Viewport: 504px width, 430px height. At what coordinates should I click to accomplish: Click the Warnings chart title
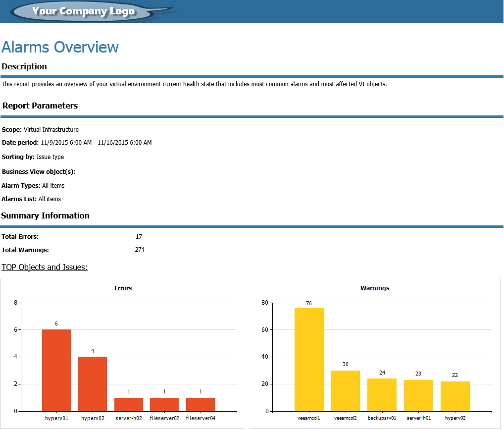[375, 288]
